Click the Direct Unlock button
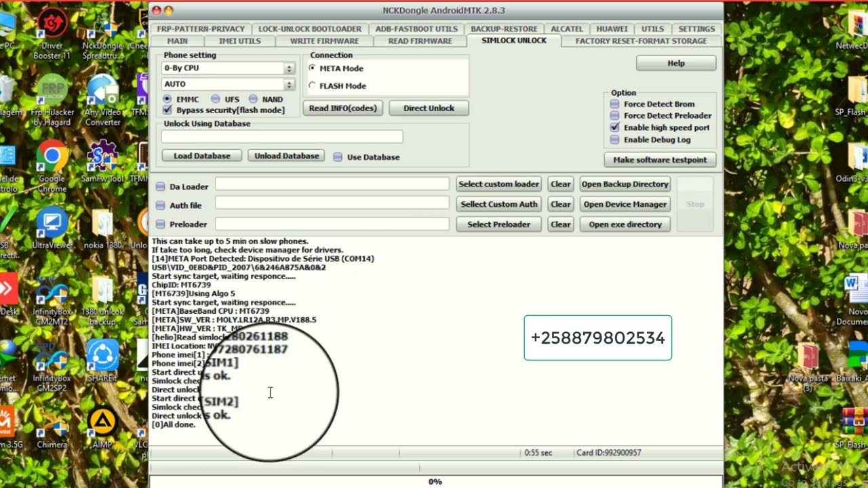Image resolution: width=868 pixels, height=488 pixels. tap(429, 108)
